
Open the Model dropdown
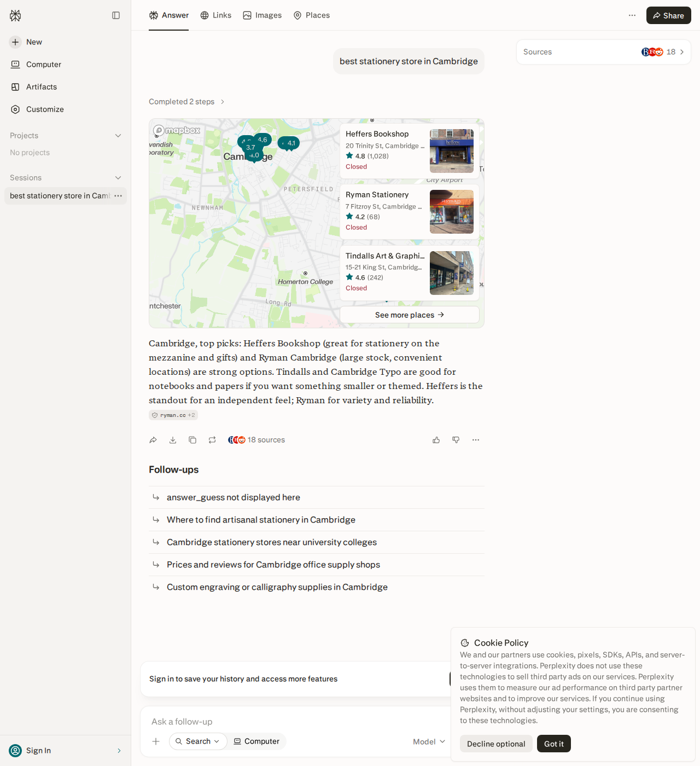429,741
